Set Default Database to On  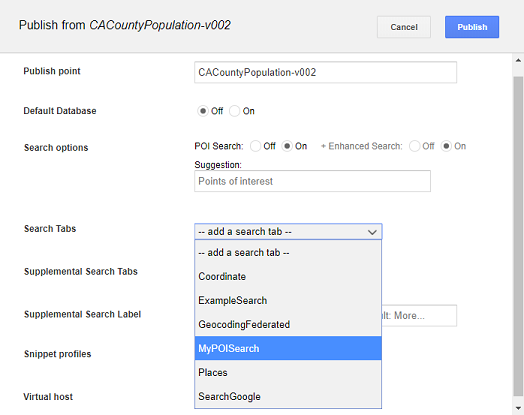234,111
